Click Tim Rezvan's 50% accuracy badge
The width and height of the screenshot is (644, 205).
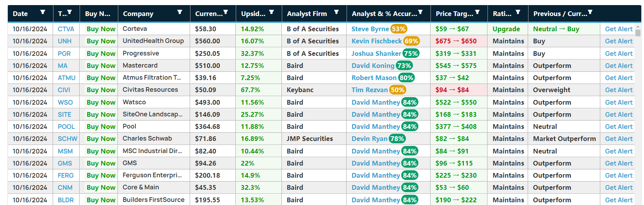pos(397,90)
